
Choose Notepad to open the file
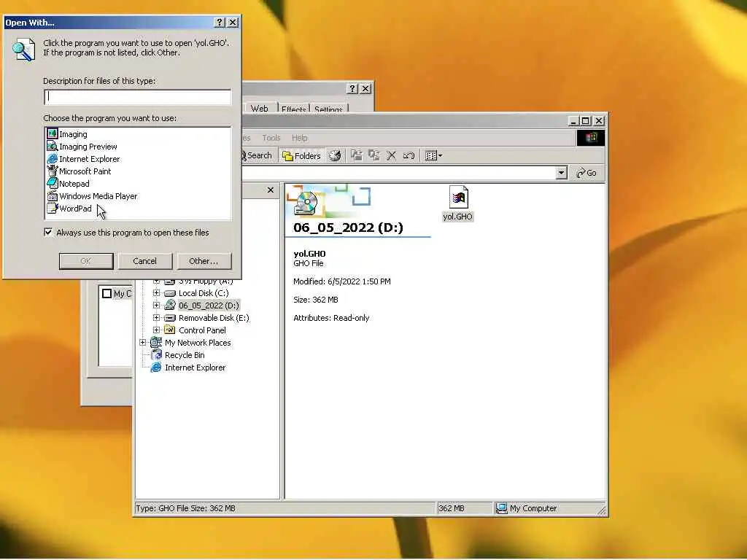point(68,184)
